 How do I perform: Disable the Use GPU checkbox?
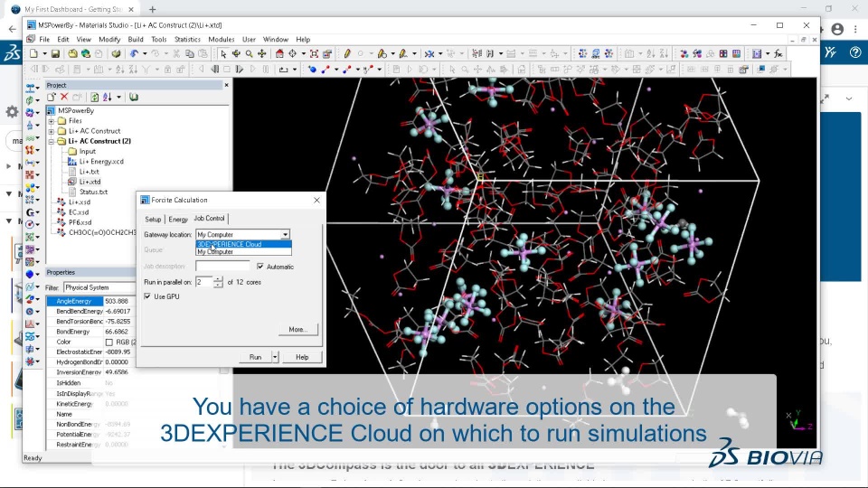click(147, 296)
